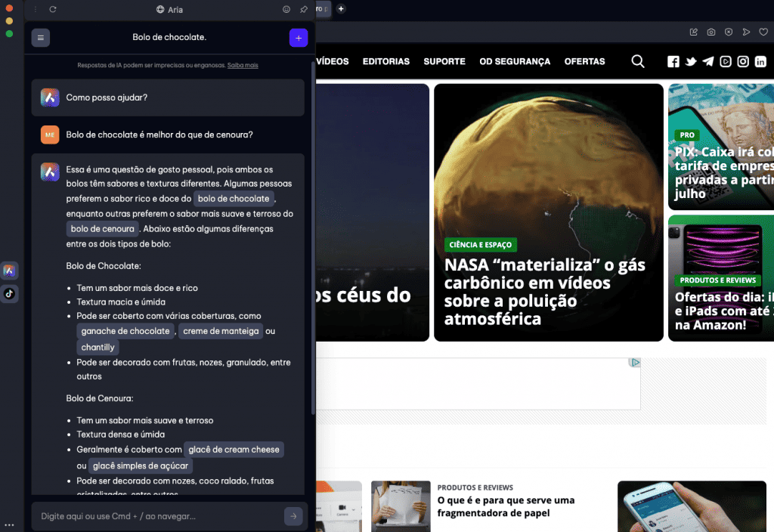This screenshot has height=532, width=774.
Task: Click the paper shredder article thumbnail
Action: pyautogui.click(x=401, y=506)
